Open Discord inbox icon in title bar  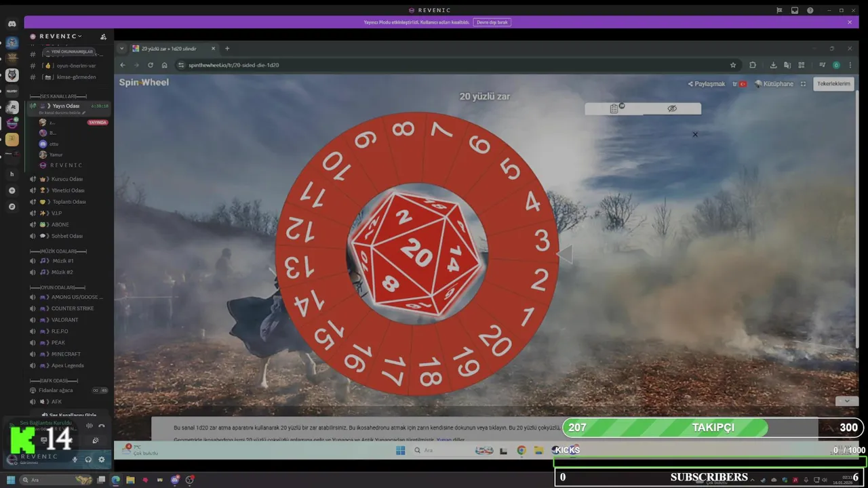[x=795, y=10]
